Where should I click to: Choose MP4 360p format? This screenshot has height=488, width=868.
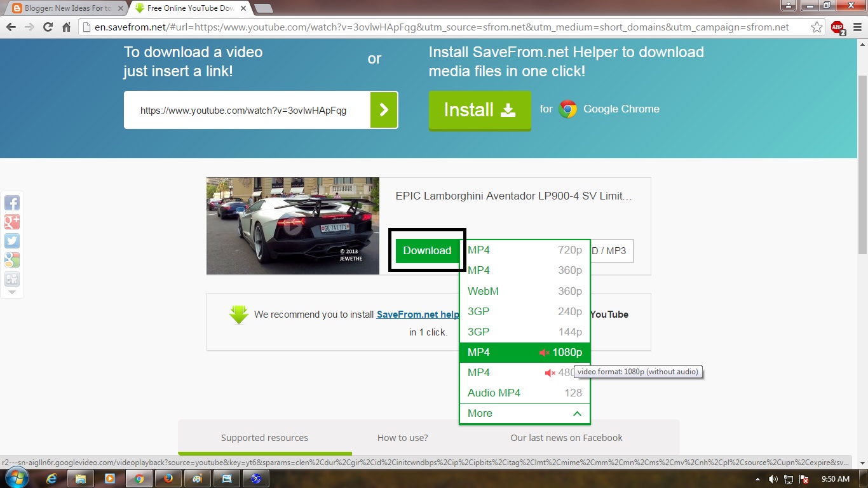525,271
